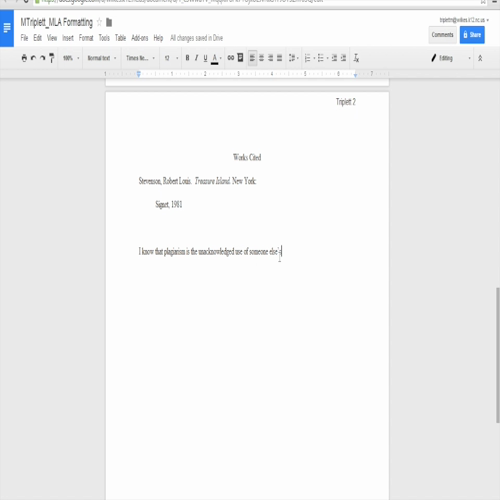
Task: Click the right indent marker on ruler
Action: click(355, 75)
